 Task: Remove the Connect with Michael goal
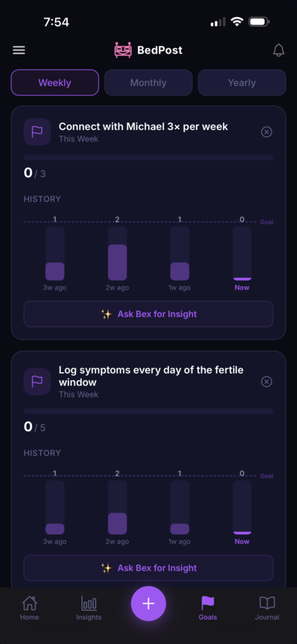click(x=267, y=132)
